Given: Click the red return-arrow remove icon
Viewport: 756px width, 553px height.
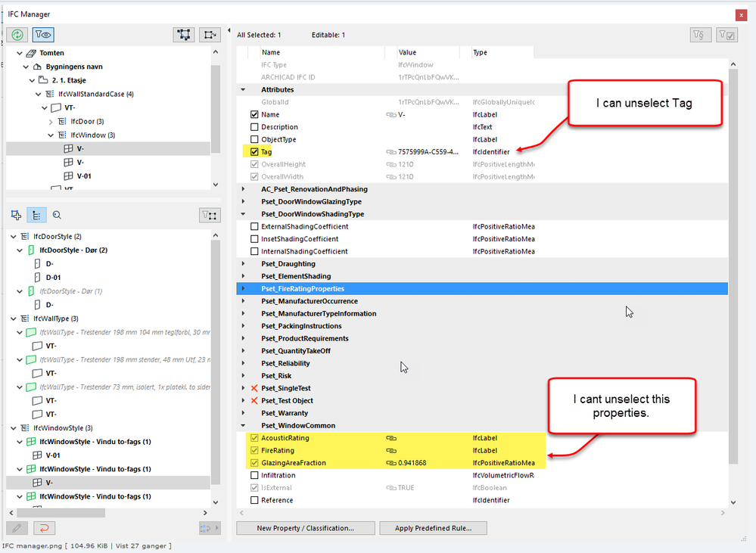Looking at the screenshot, I should (45, 528).
